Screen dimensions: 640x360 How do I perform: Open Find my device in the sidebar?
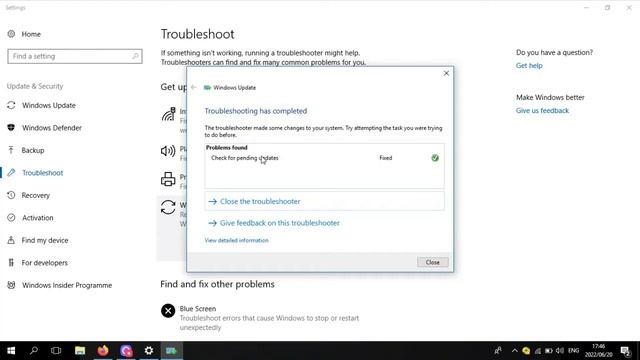[45, 240]
